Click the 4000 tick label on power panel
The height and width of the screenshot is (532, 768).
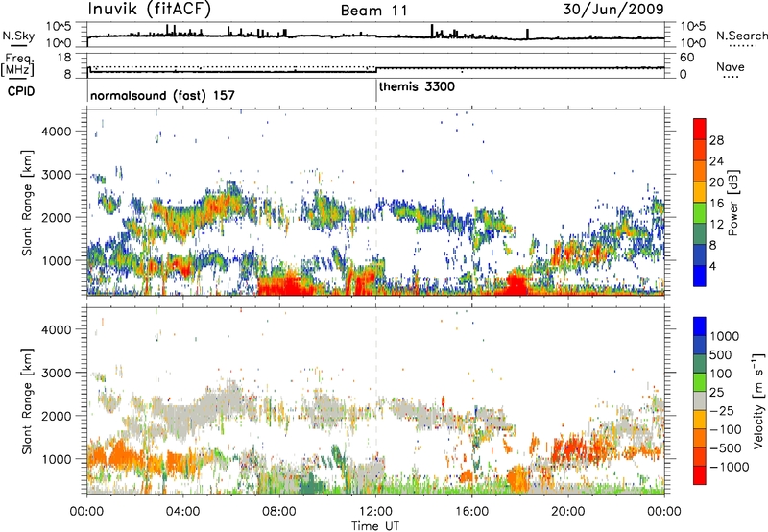coord(57,132)
